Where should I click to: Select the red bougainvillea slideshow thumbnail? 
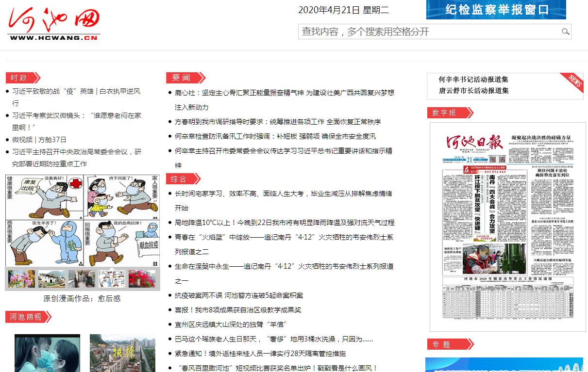point(142,279)
